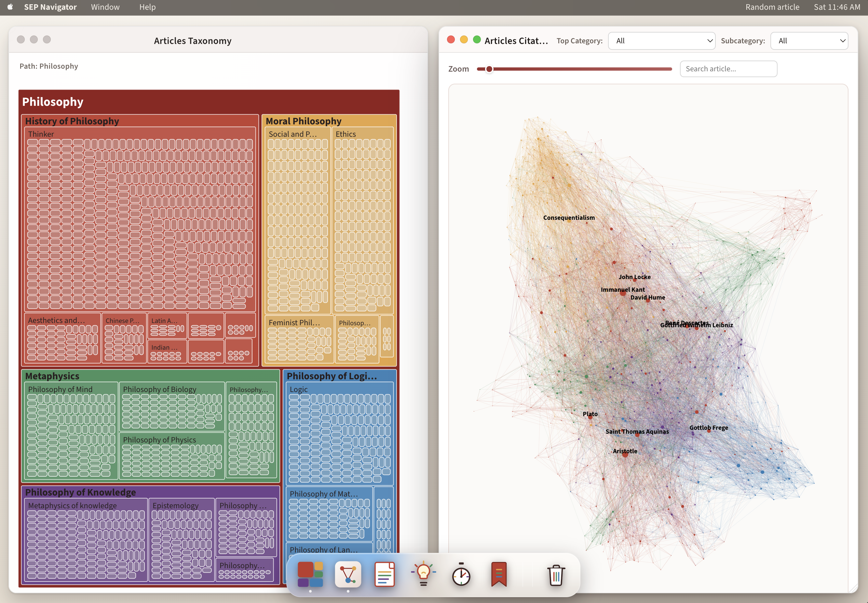Screen dimensions: 868x603
Task: Click the Gottlob Frege node label
Action: pos(709,428)
